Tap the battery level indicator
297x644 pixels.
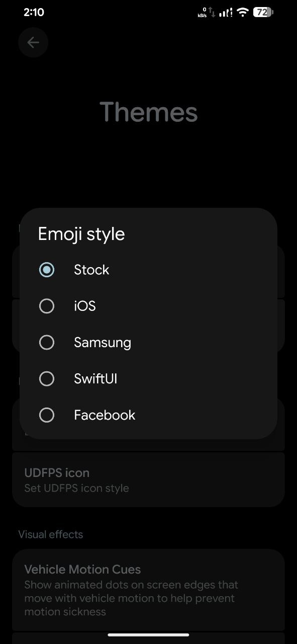tap(263, 12)
